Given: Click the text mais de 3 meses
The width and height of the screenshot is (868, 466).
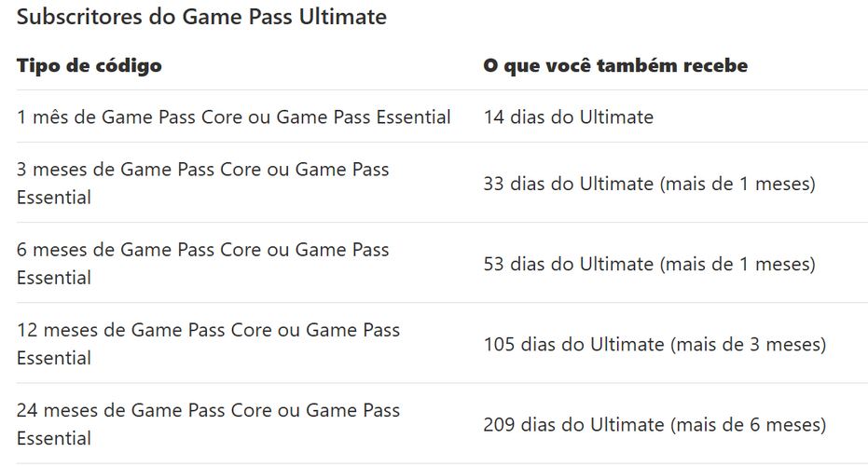Looking at the screenshot, I should [x=749, y=344].
